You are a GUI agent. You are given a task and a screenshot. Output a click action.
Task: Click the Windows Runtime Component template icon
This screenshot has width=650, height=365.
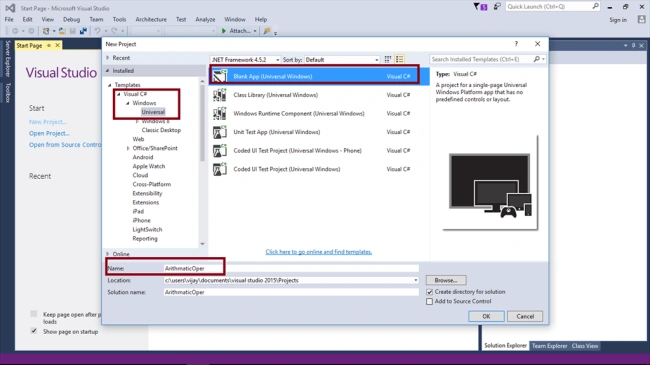(x=220, y=114)
